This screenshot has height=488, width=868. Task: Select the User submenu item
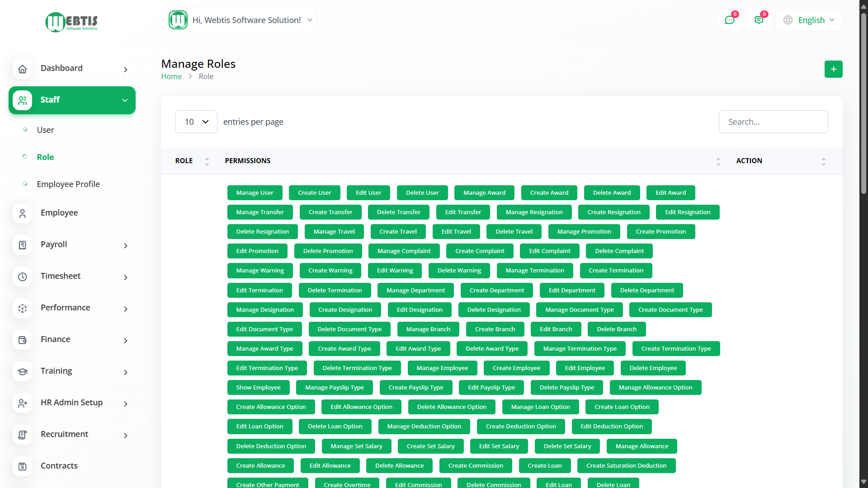point(45,130)
